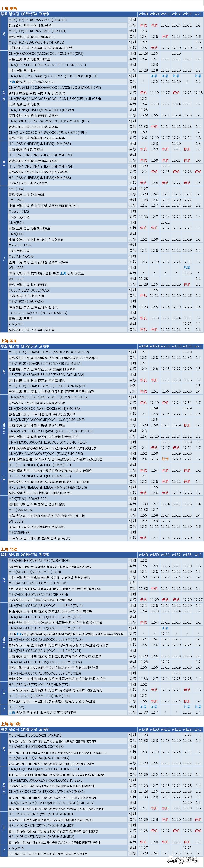Click the MSC(CHINOOK) route name

coord(21,256)
